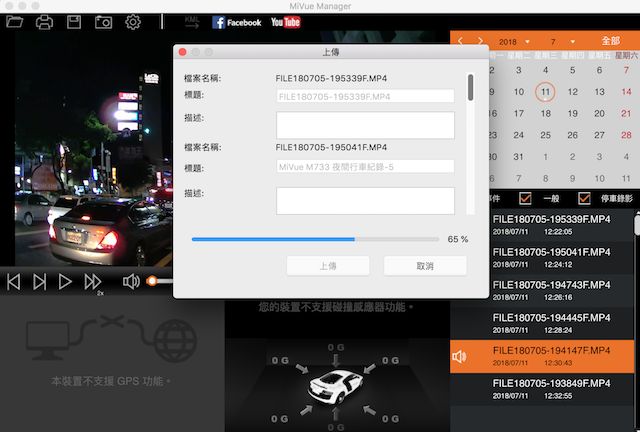Select calendar day 18
The height and width of the screenshot is (432, 640).
click(x=546, y=114)
